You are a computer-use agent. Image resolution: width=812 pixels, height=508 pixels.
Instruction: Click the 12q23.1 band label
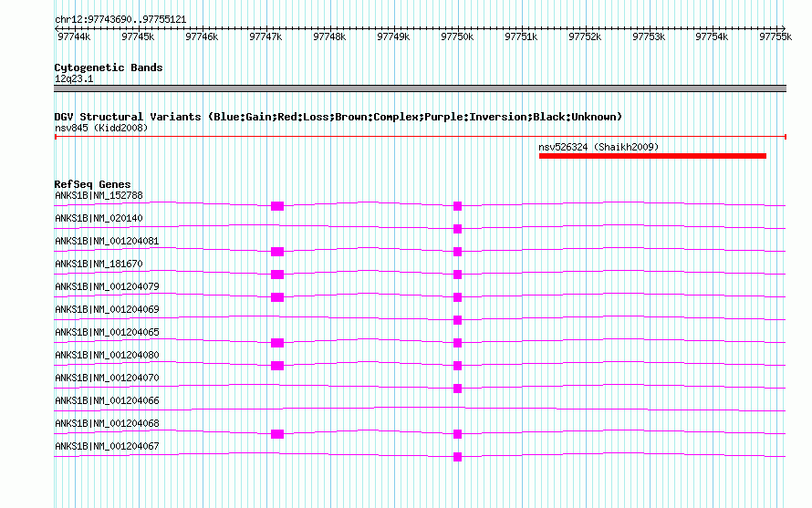pyautogui.click(x=74, y=78)
